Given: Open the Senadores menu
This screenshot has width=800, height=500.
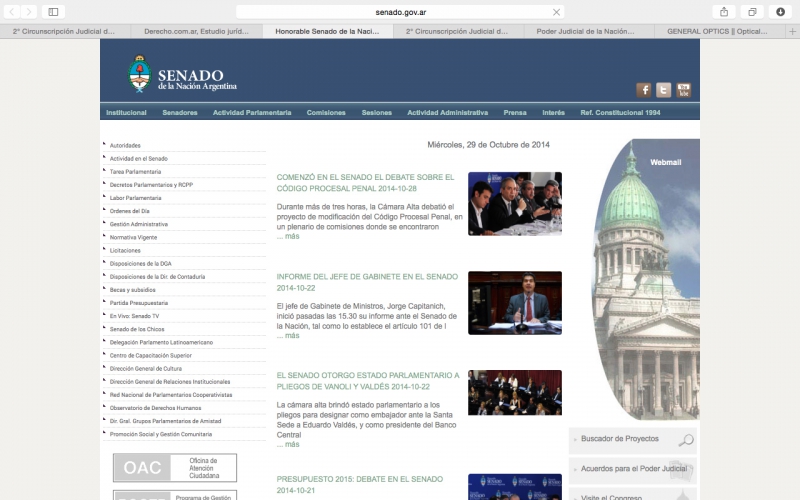Looking at the screenshot, I should (x=180, y=113).
